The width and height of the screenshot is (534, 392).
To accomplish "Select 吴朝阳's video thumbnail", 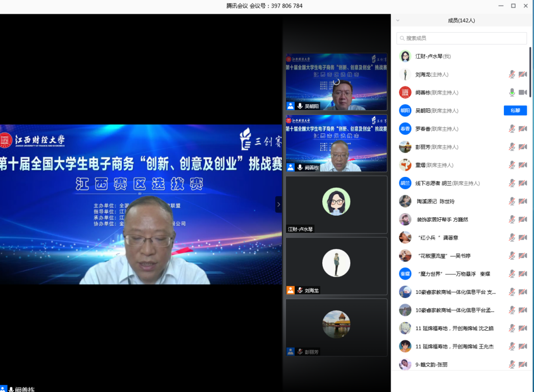I will [337, 82].
